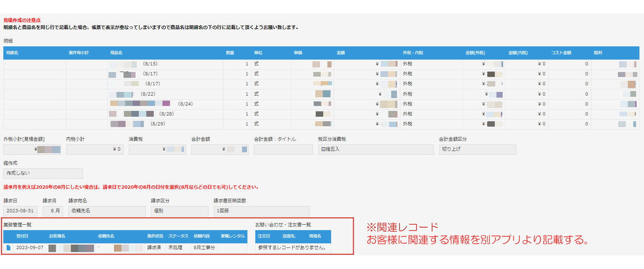Select the 請求月 field showing 8 月
This screenshot has width=644, height=269.
[x=53, y=211]
